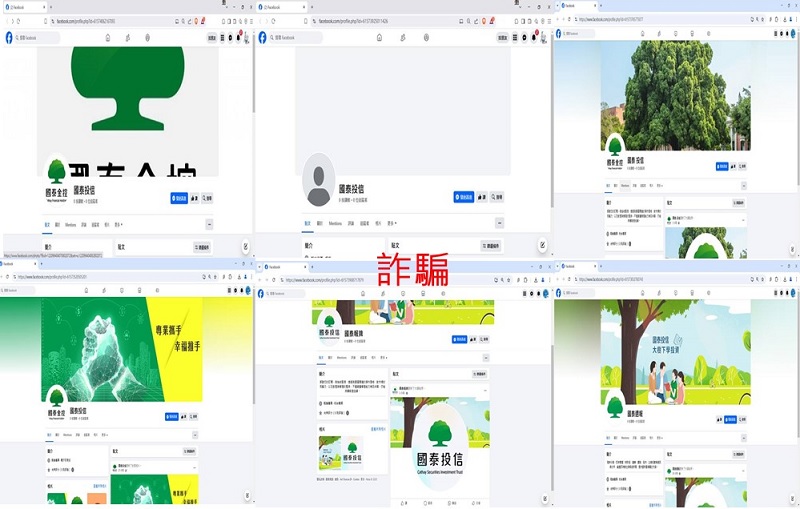Open ellipsis options button in the tree-photo cover window
This screenshot has width=800, height=509.
(x=744, y=186)
